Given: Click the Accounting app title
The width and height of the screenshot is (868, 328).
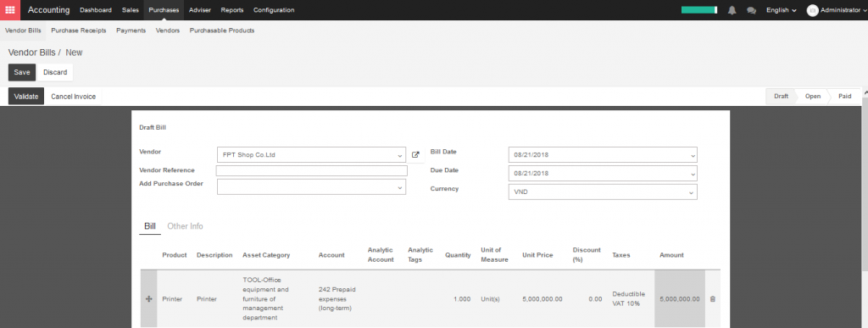Looking at the screenshot, I should tap(48, 10).
